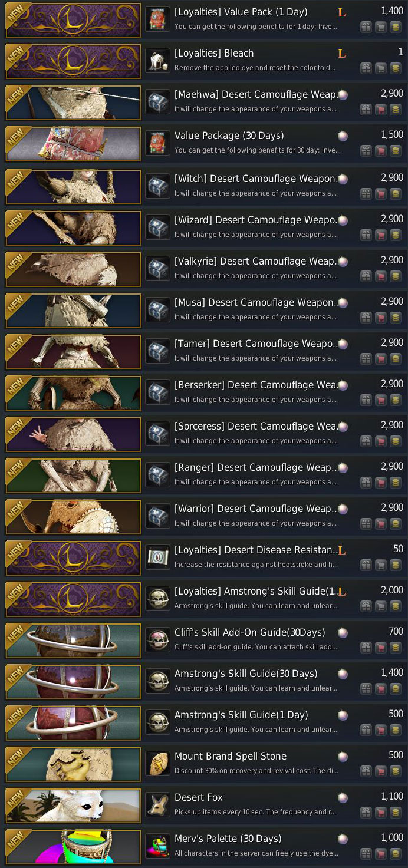Click the Merv's Palette item icon

(x=157, y=846)
